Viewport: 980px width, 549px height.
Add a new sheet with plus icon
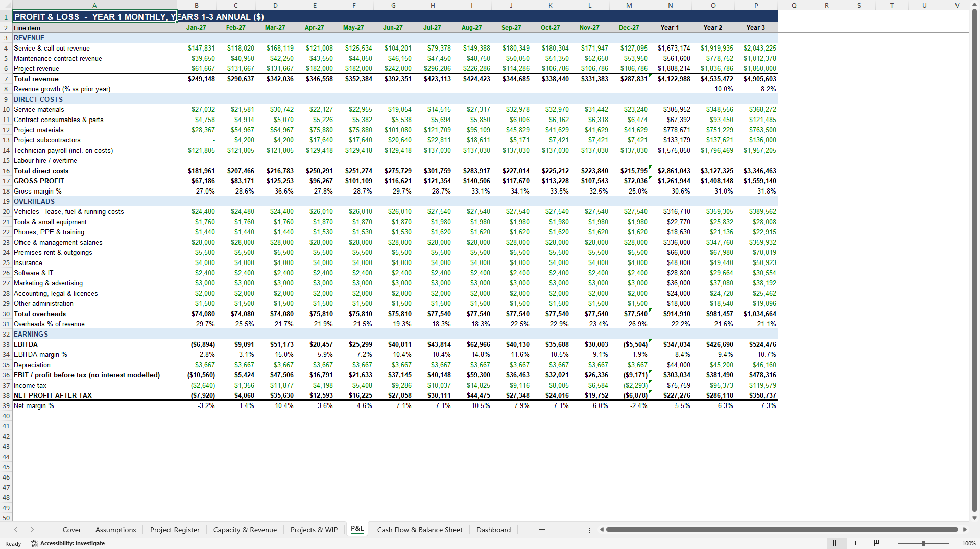click(542, 530)
